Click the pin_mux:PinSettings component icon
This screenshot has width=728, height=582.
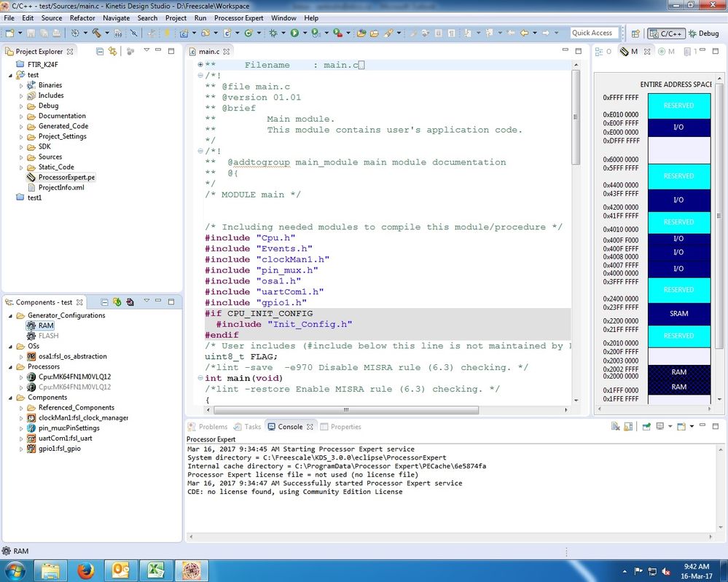click(x=31, y=428)
